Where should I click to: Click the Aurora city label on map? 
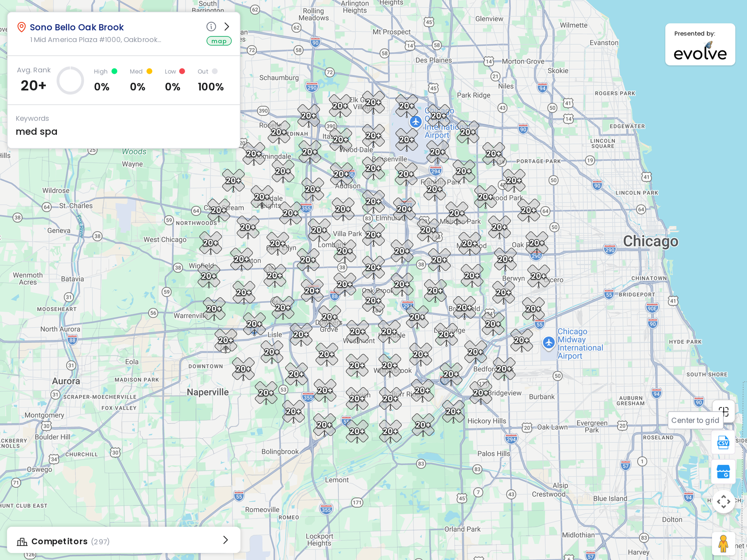[x=66, y=381]
